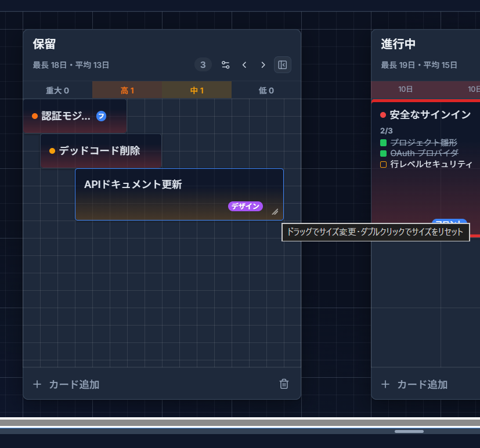Viewport: 480px width, 448px height.
Task: Select the APIドキュメント更新 card
Action: tap(179, 194)
